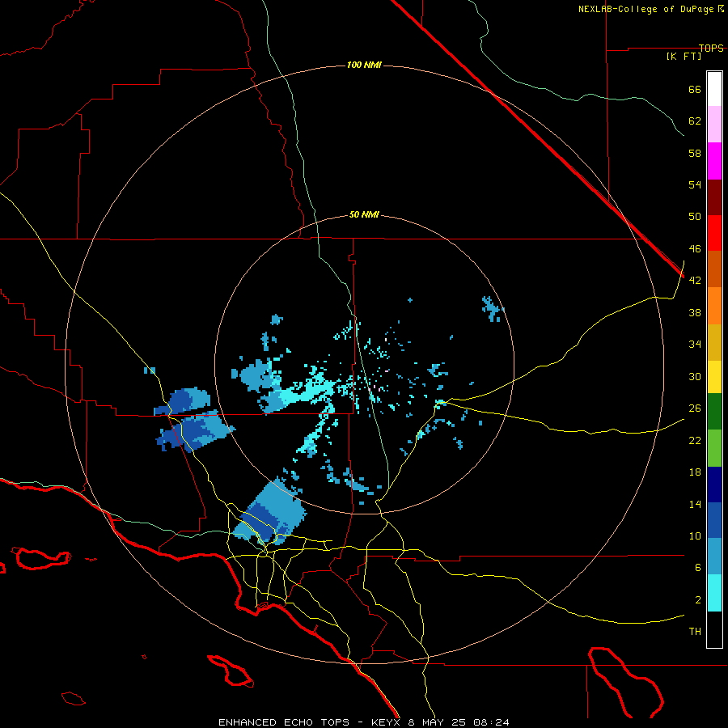This screenshot has height=728, width=728.
Task: Click the 8 MAY 25 08:24 timestamp
Action: [459, 722]
